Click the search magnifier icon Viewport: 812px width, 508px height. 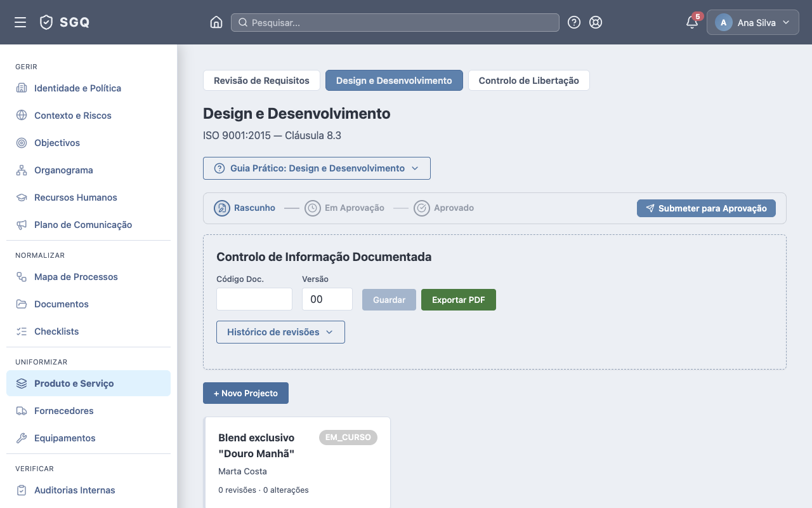click(x=242, y=22)
